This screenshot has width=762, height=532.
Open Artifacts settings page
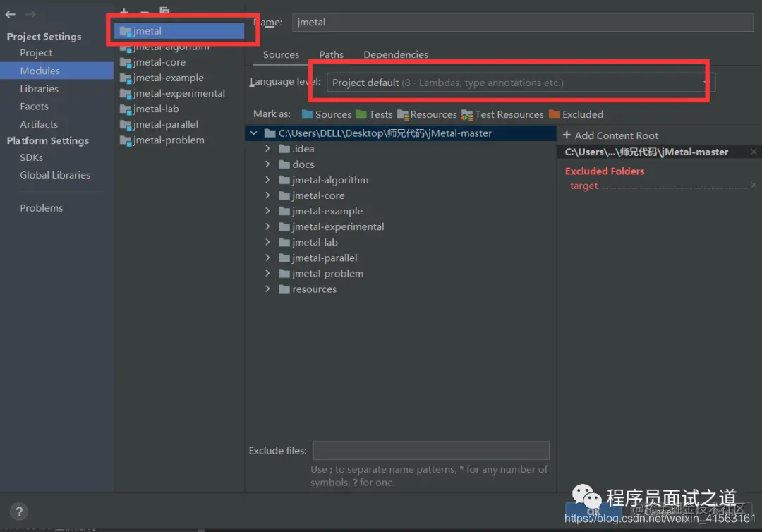click(x=38, y=124)
